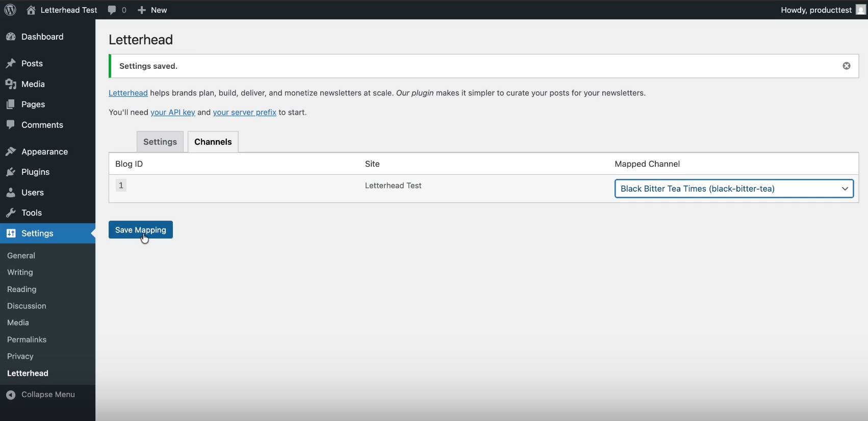Open the Howdy producttest account menu
The width and height of the screenshot is (868, 421).
[822, 10]
